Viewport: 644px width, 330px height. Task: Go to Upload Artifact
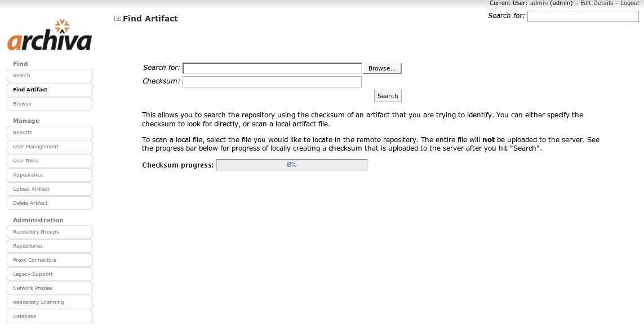tap(50, 189)
